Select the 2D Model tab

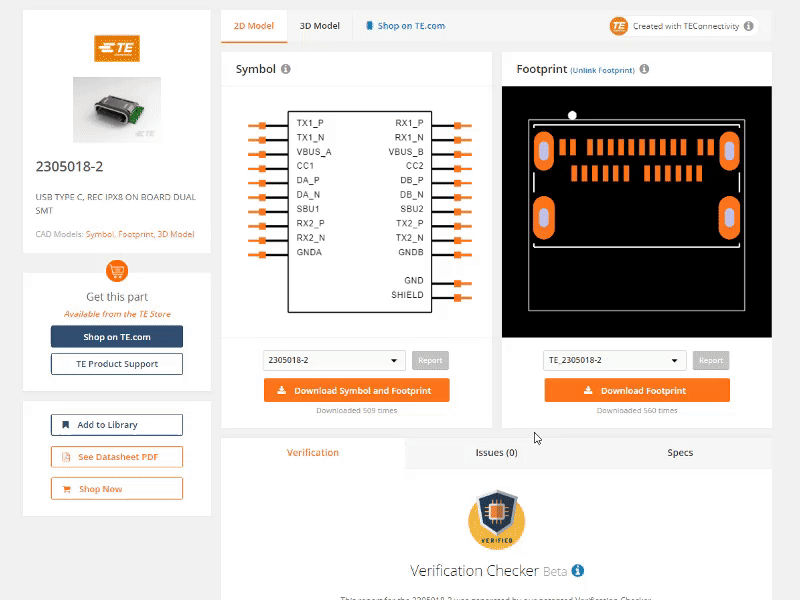tap(254, 26)
